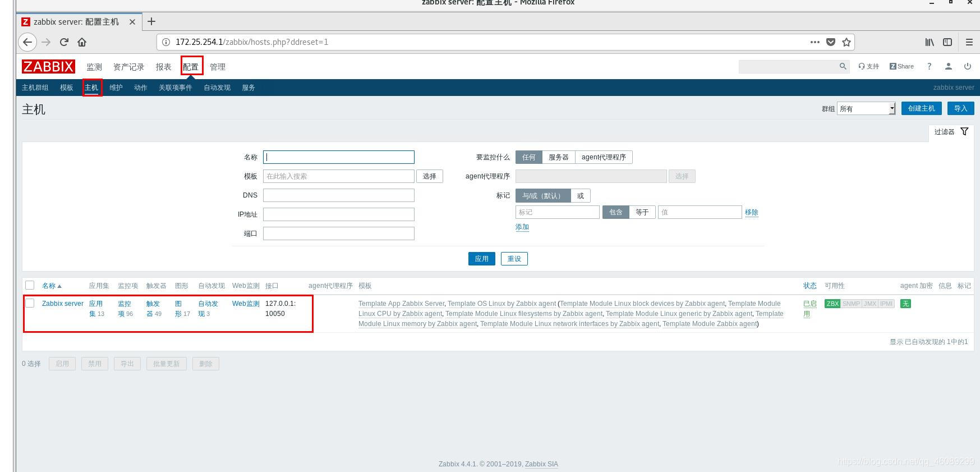Click SNMP availability indicator

point(851,304)
